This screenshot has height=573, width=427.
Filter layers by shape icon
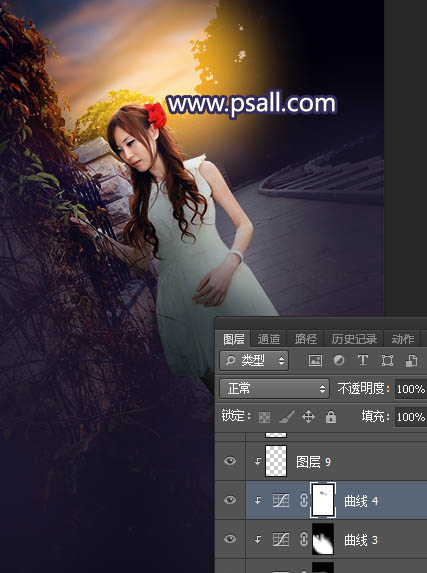coord(387,361)
